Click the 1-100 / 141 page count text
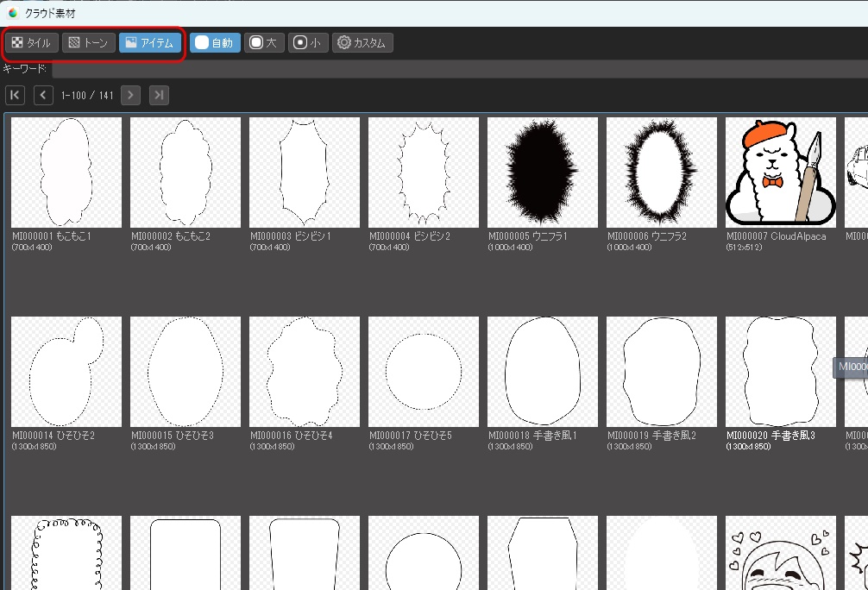Viewport: 868px width, 590px height. point(87,95)
